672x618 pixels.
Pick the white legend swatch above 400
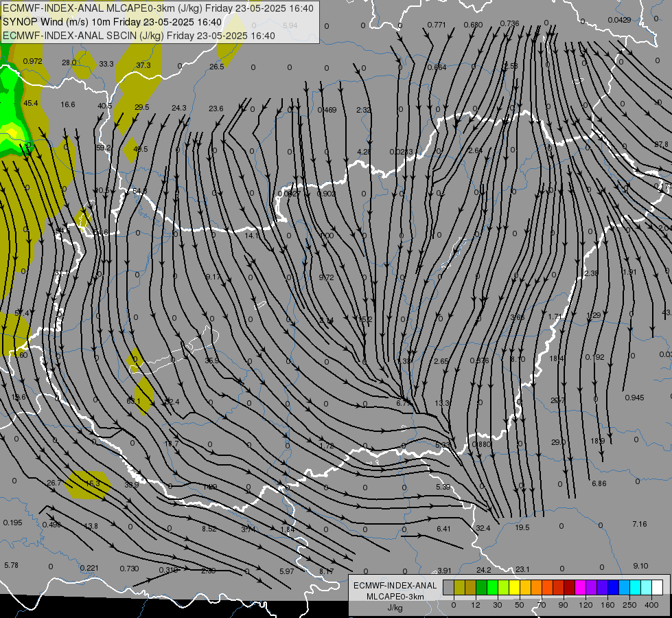[x=657, y=588]
